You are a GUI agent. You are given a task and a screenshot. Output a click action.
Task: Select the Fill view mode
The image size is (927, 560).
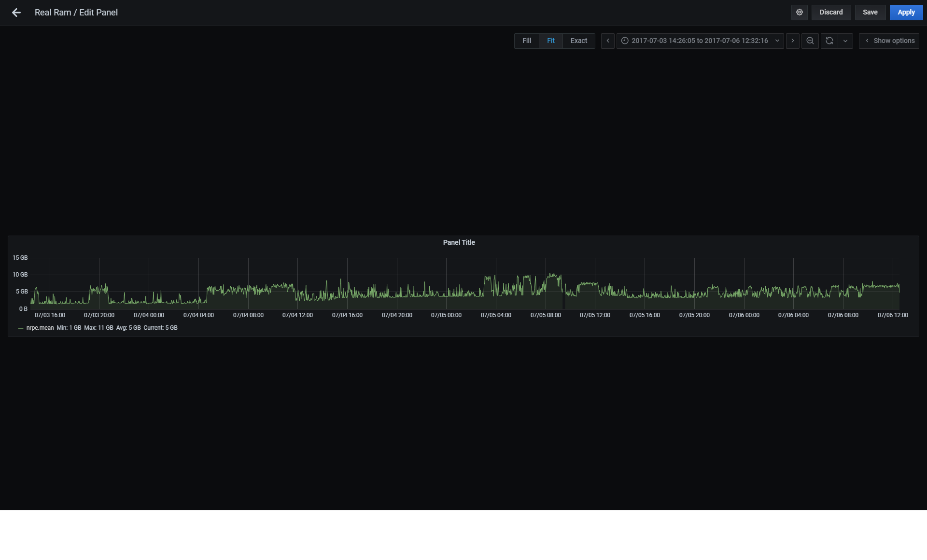pyautogui.click(x=526, y=41)
